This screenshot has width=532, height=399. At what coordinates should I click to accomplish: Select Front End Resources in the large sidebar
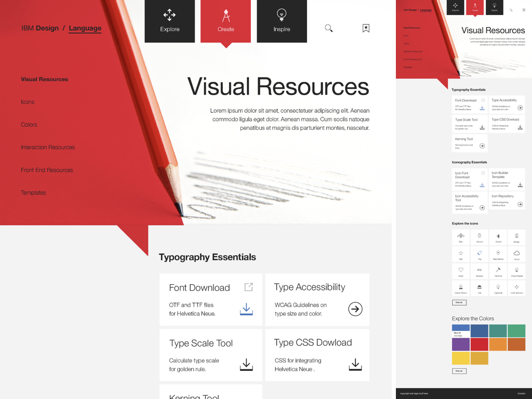(47, 170)
